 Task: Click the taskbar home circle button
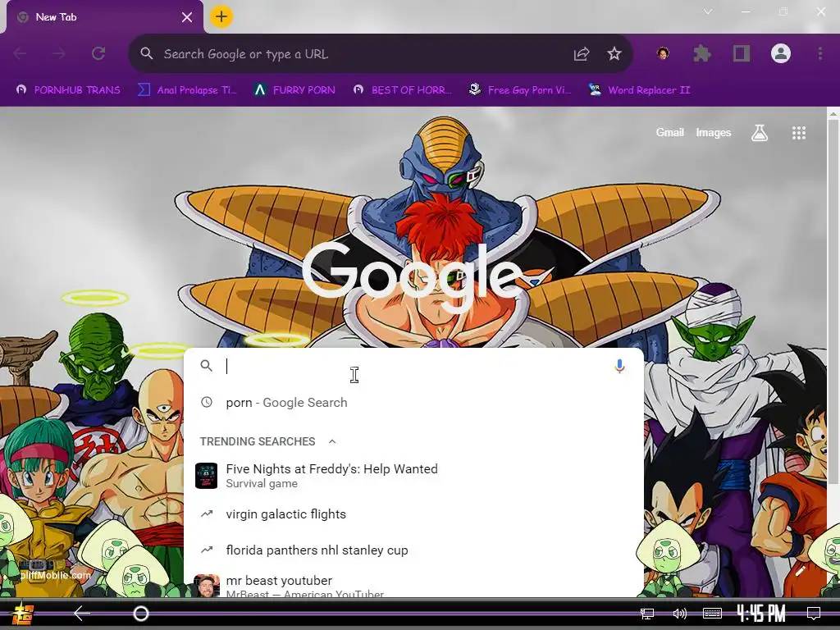coord(141,614)
